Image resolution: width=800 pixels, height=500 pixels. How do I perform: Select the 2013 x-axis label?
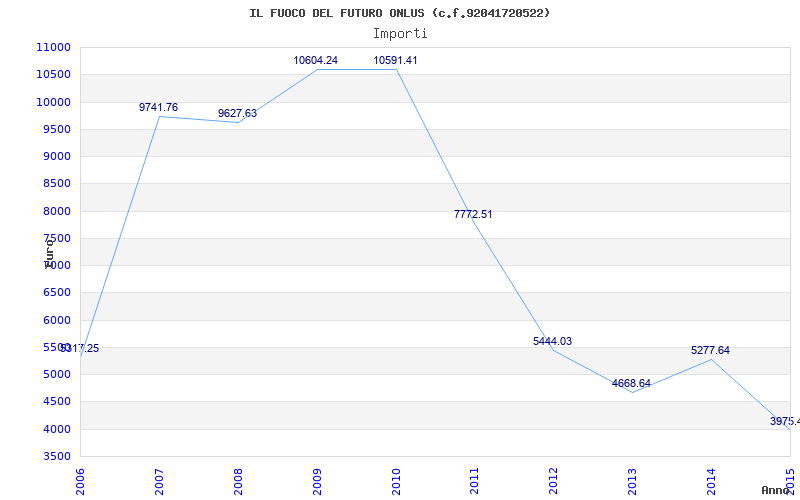coord(633,481)
